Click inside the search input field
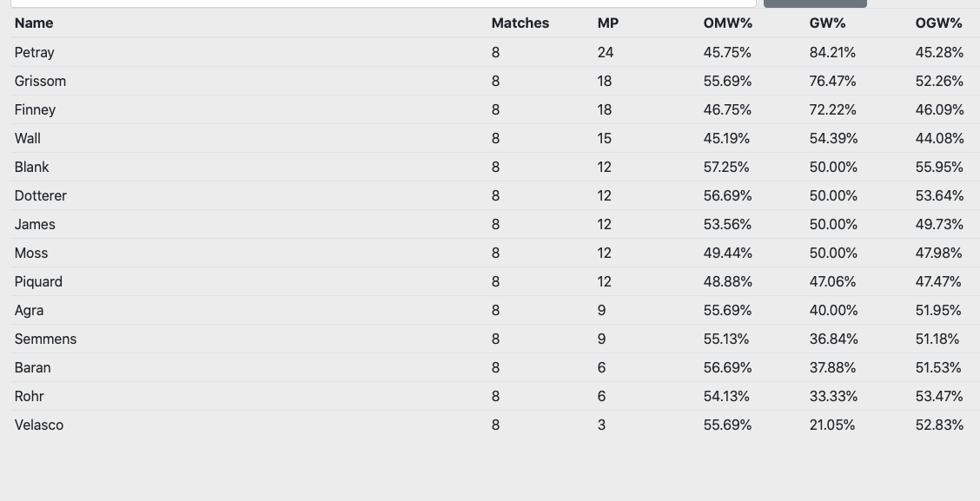Image resolution: width=980 pixels, height=501 pixels. click(x=382, y=3)
